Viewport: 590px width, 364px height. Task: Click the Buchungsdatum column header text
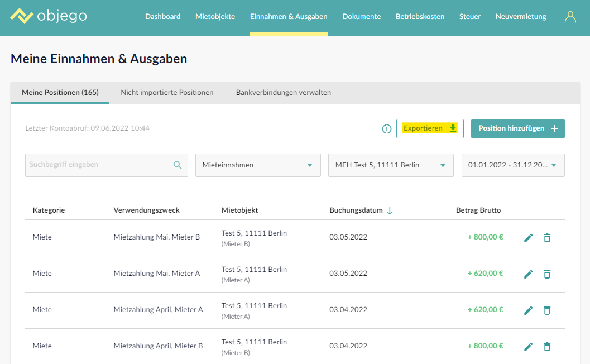(x=356, y=210)
